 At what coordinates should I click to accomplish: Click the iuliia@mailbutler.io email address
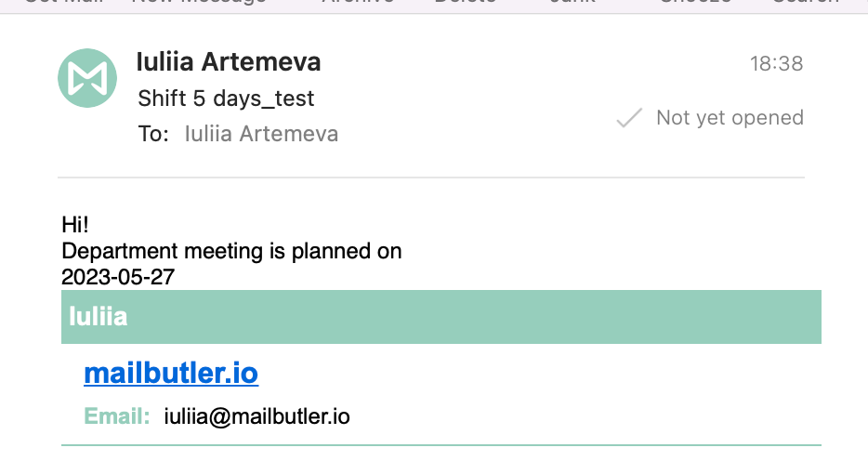256,416
